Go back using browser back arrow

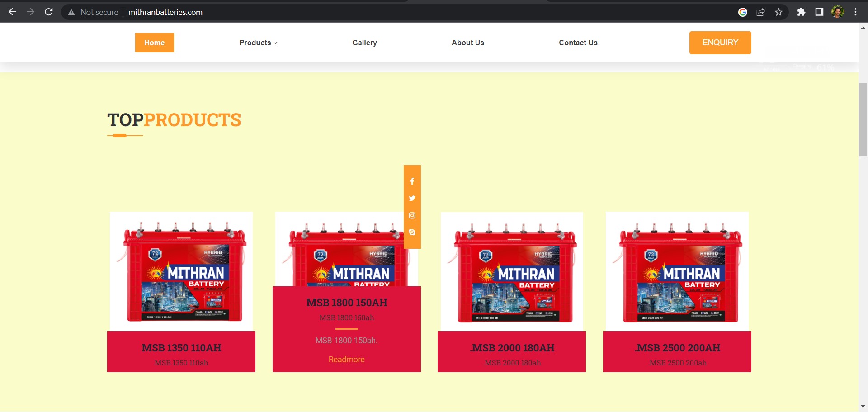(x=13, y=12)
